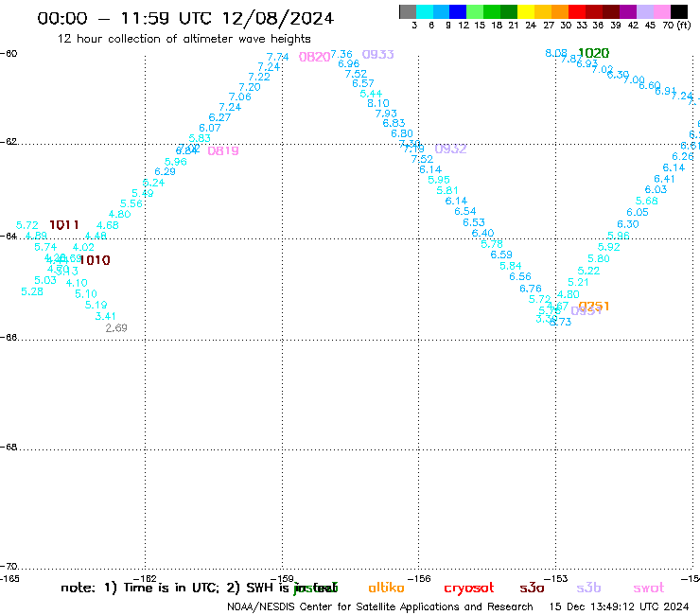The image size is (700, 615).
Task: Click the '6.40' wave height value
Action: (483, 233)
